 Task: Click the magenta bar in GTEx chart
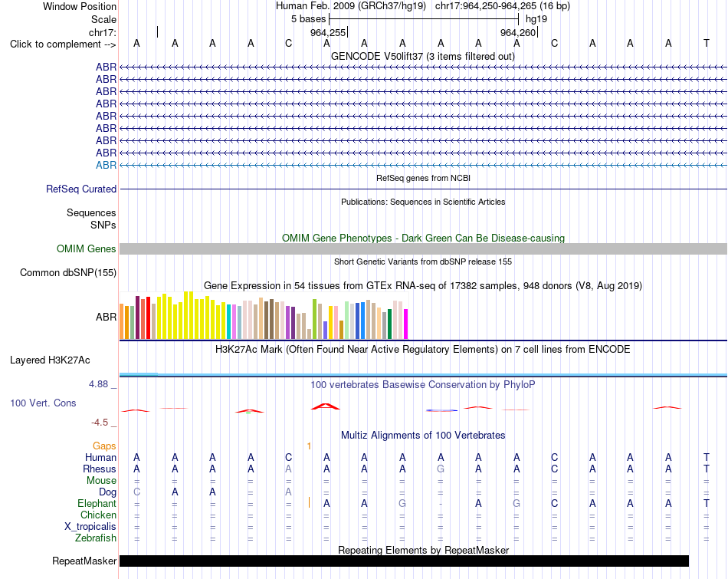406,324
